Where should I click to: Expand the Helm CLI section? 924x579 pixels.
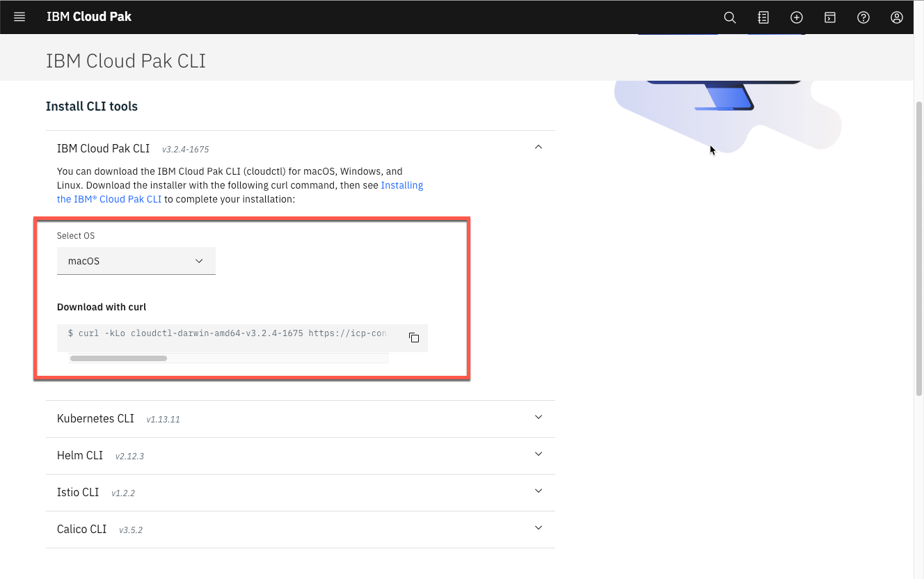tap(538, 454)
